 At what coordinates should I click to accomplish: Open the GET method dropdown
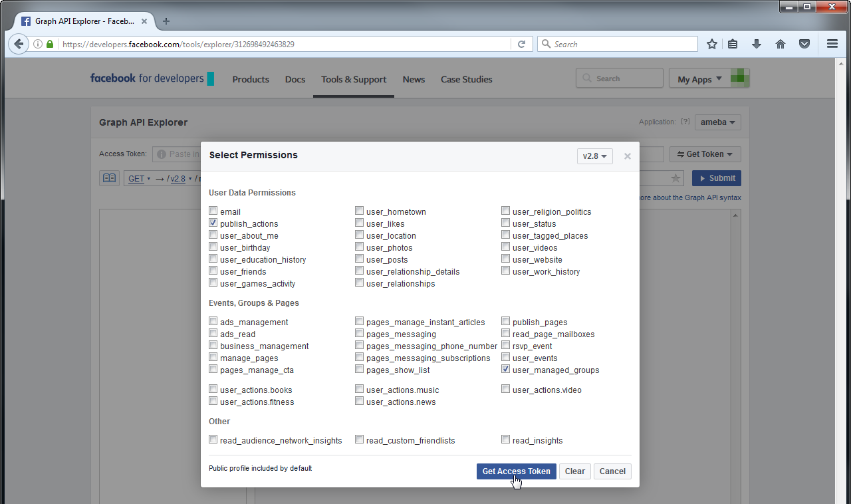(139, 178)
